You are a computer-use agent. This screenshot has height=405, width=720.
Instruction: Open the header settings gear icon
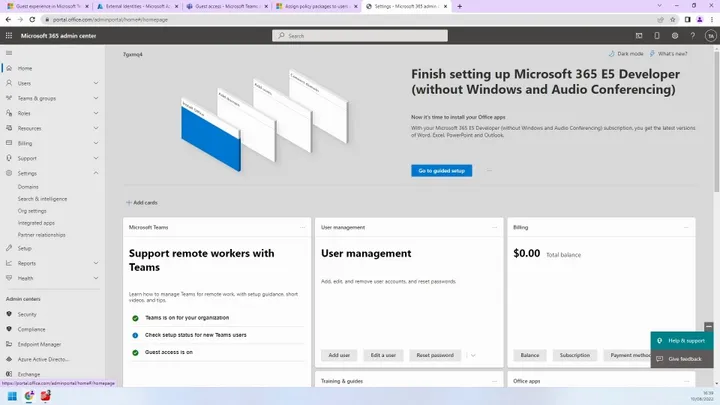tap(675, 35)
